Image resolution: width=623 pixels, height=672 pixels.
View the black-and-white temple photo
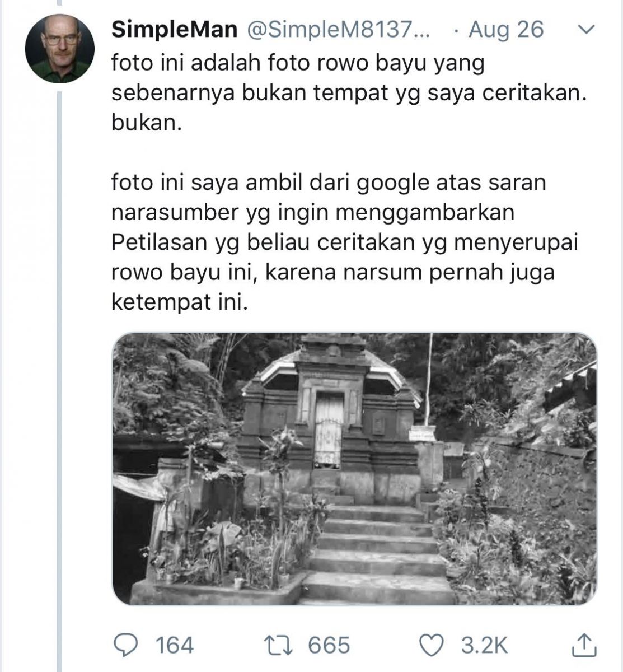click(354, 468)
